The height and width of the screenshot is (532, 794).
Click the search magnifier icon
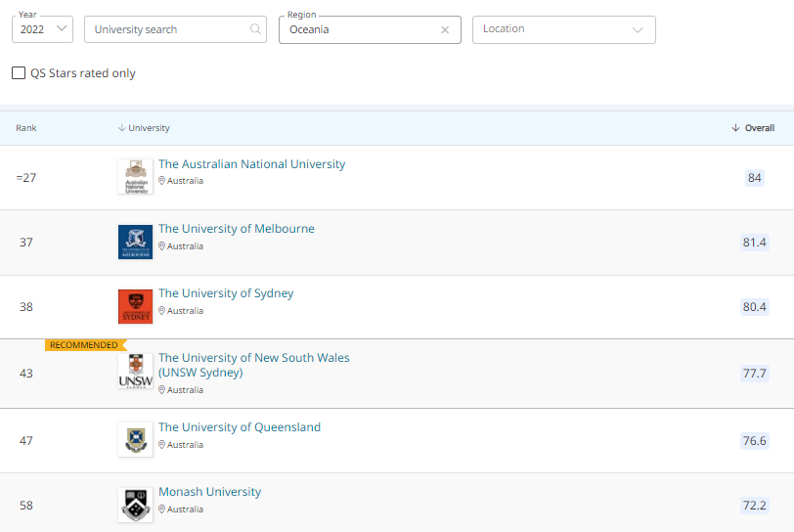coord(256,29)
